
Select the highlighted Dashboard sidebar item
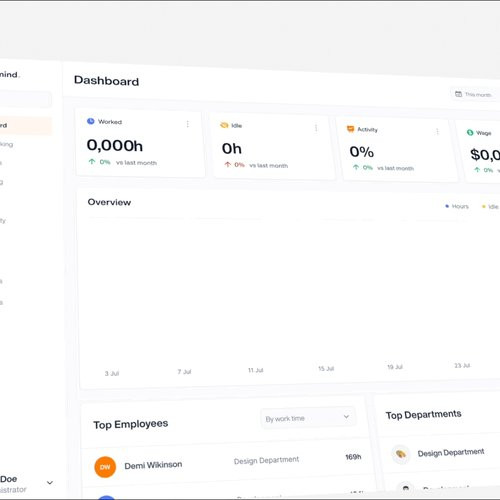tap(26, 126)
